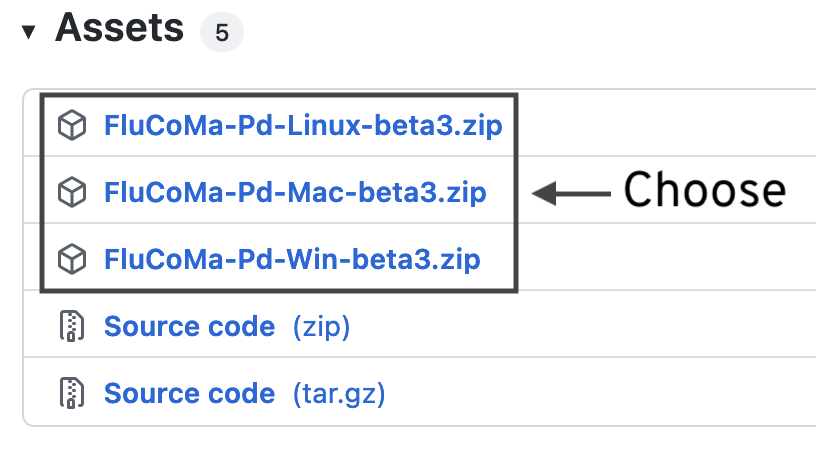
Task: Click the arrow pointing at the asset list
Action: [x=571, y=194]
